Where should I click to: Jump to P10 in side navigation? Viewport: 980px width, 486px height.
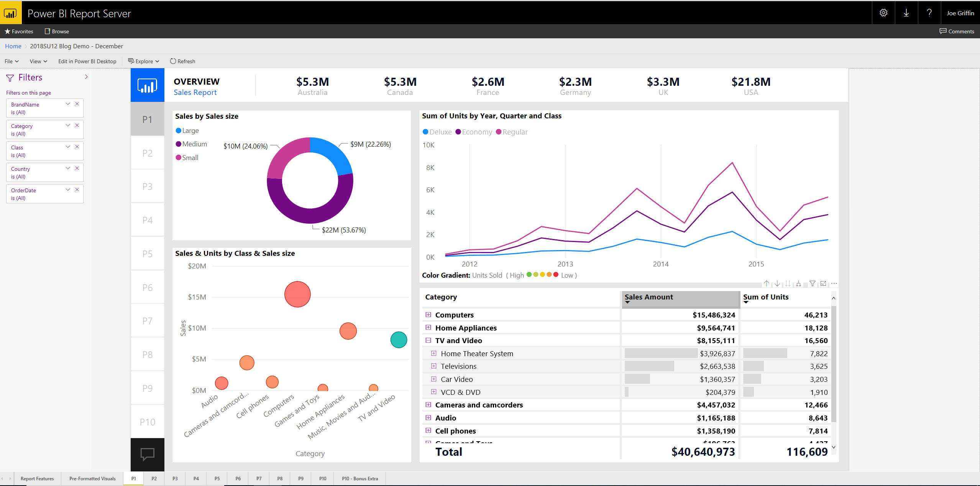click(x=148, y=422)
